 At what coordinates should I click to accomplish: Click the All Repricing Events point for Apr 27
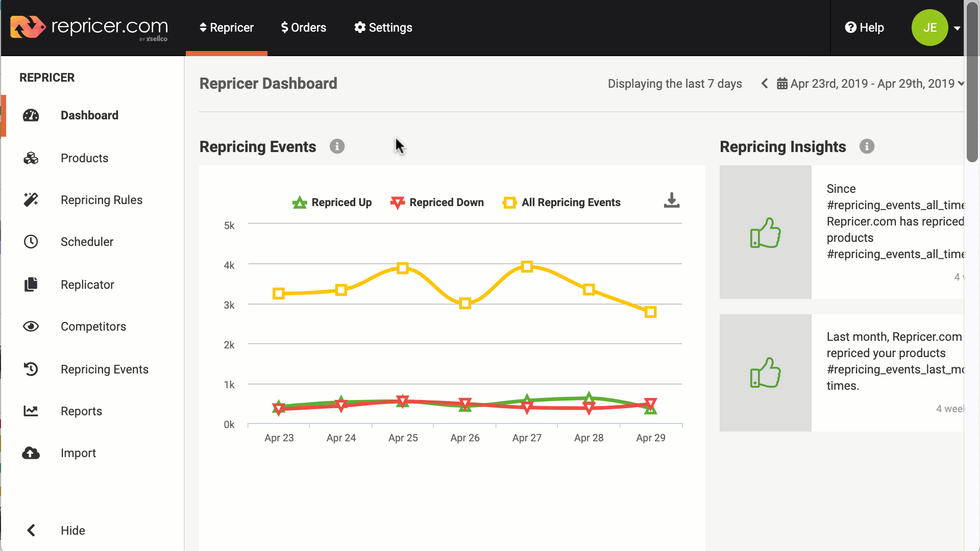click(527, 267)
